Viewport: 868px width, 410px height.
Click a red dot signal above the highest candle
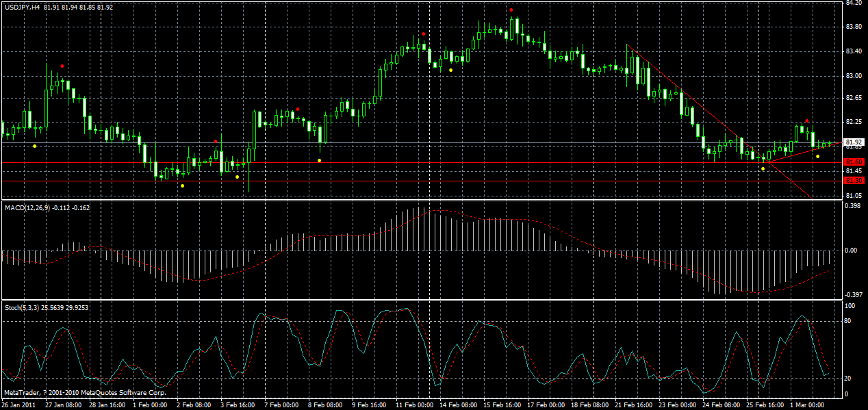[x=510, y=10]
